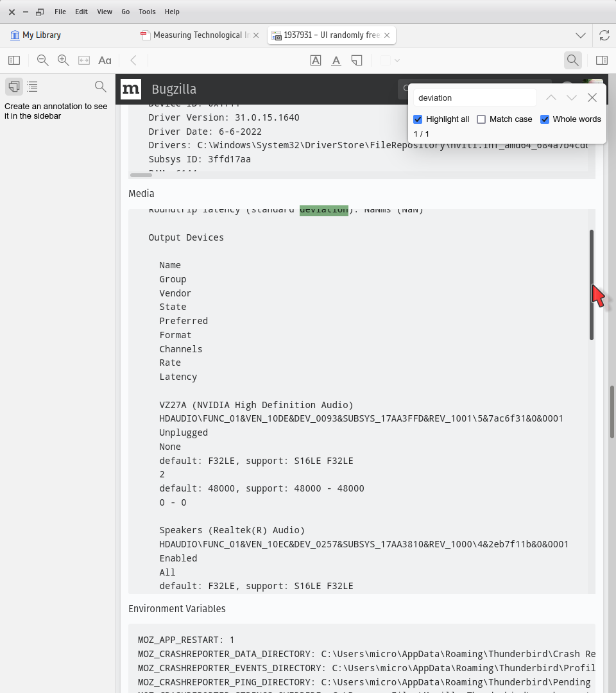The image size is (616, 693).
Task: Click the 'Preferred' column label
Action: click(x=184, y=321)
